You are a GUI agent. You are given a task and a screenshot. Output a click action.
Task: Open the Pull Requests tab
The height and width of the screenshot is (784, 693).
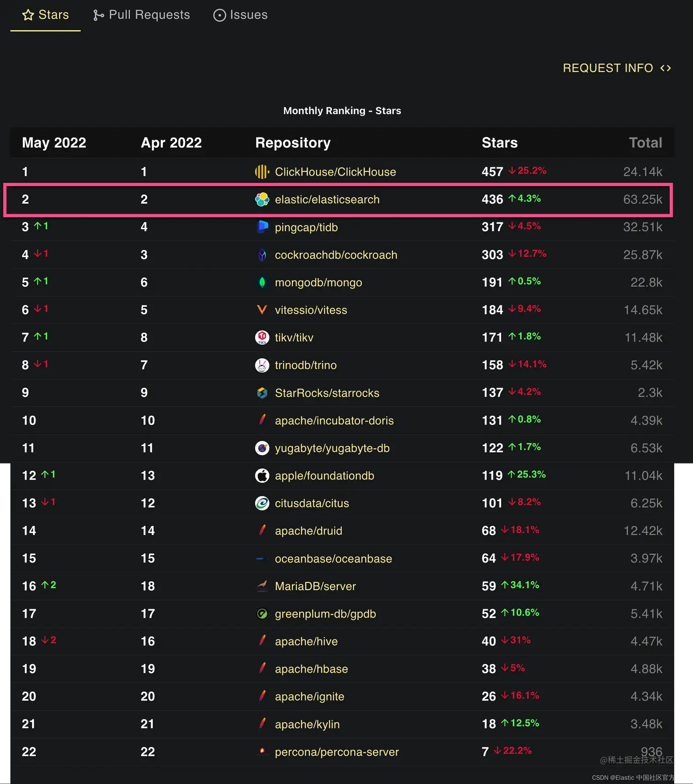pyautogui.click(x=141, y=15)
